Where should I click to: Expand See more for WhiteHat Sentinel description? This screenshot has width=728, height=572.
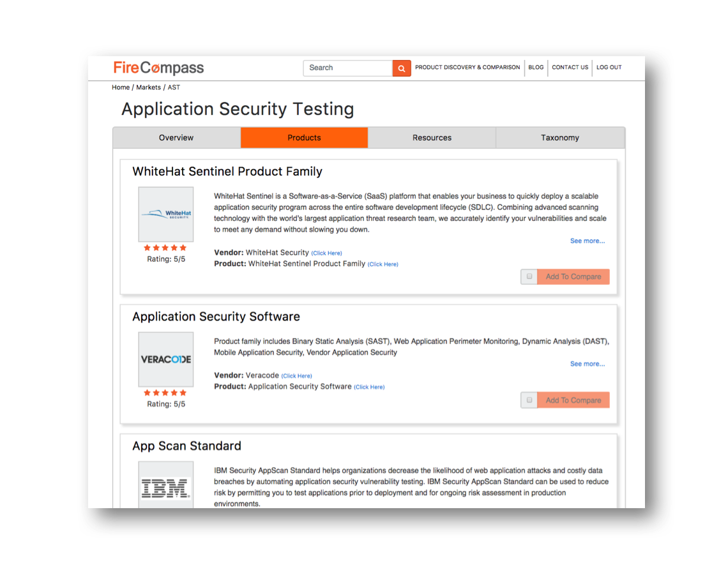(x=588, y=241)
